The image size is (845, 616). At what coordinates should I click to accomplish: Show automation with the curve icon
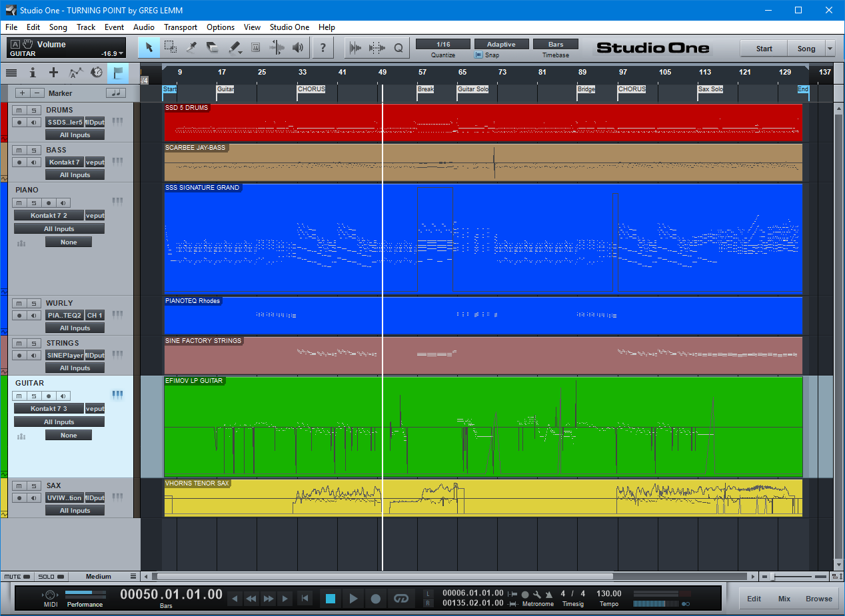75,72
